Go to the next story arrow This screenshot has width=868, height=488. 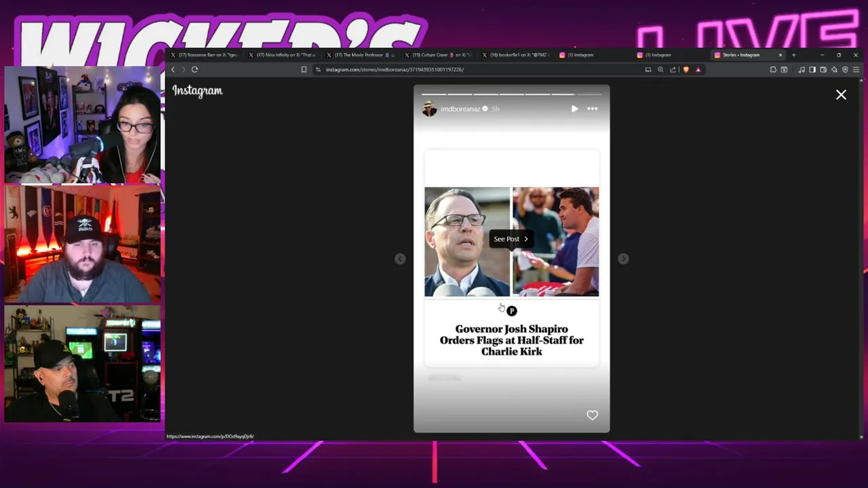coord(623,259)
